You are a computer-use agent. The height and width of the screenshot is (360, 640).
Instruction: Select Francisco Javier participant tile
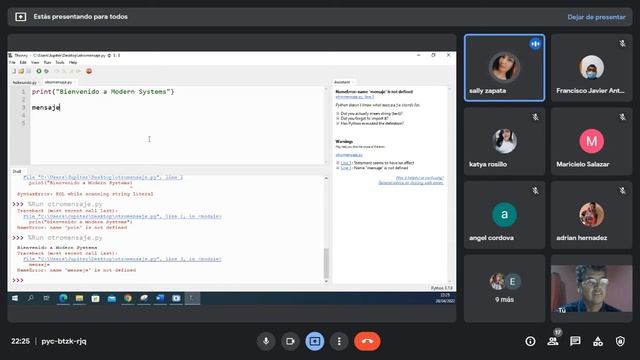[591, 68]
